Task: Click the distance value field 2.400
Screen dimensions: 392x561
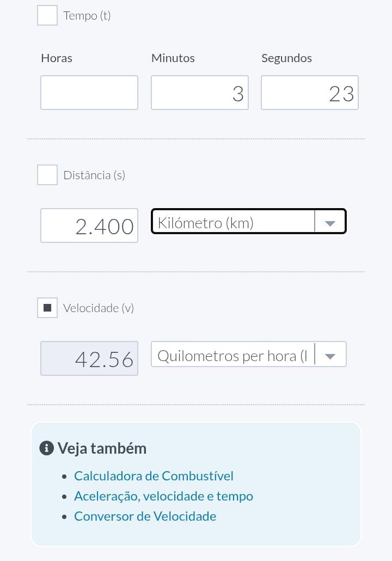Action: coord(89,225)
